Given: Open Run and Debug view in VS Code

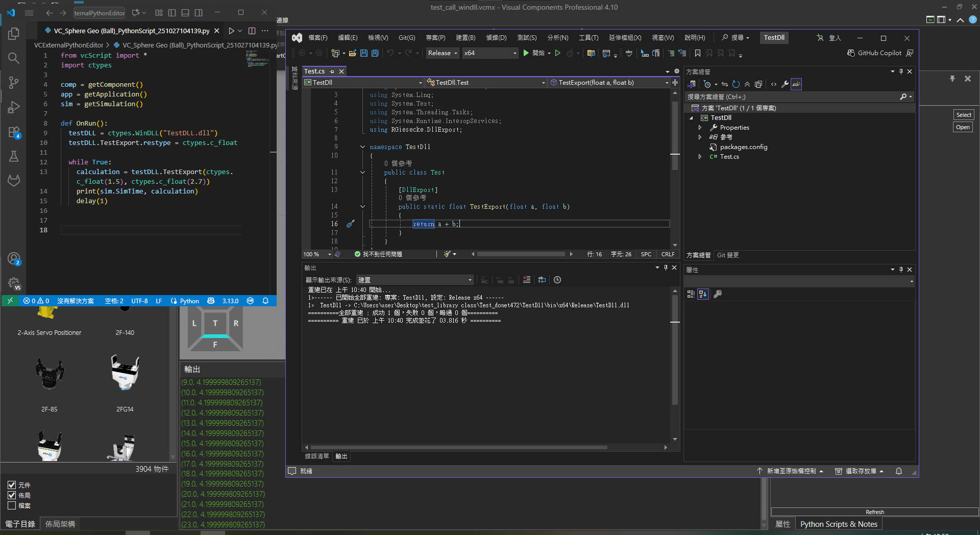Looking at the screenshot, I should pos(14,107).
